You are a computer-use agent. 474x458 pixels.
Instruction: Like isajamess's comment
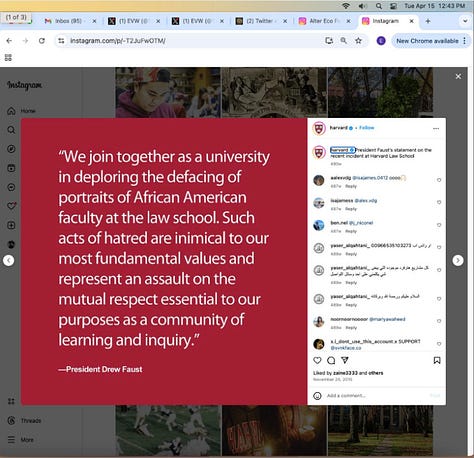[439, 202]
